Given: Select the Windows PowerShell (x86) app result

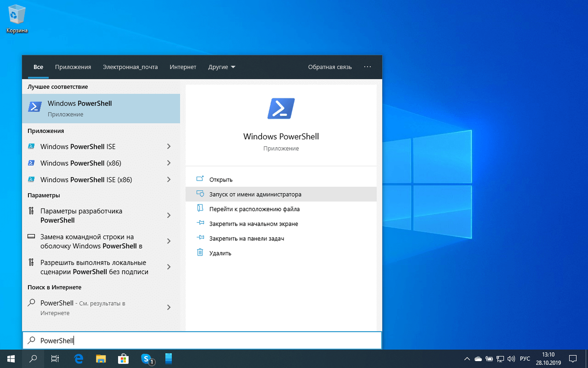Looking at the screenshot, I should pyautogui.click(x=94, y=163).
